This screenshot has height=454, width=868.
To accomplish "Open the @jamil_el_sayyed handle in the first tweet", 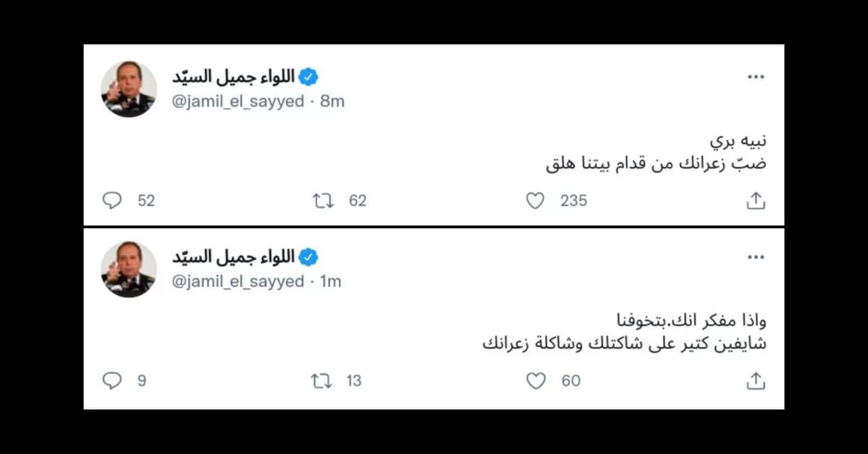I will [x=237, y=102].
